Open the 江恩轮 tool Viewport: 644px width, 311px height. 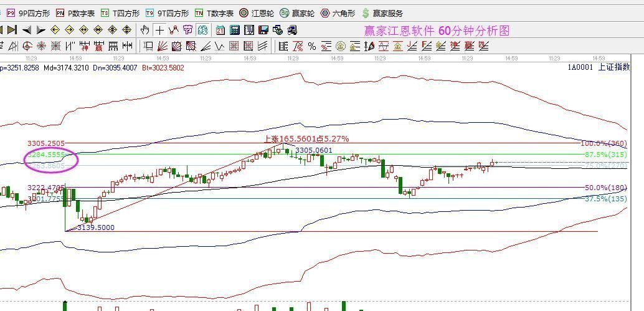click(x=257, y=13)
